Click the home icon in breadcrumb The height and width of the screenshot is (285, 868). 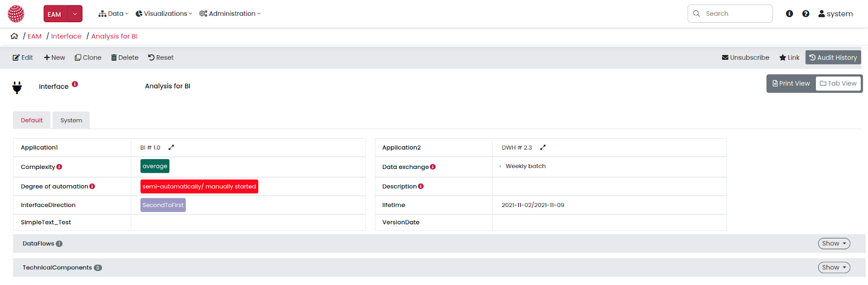(14, 36)
